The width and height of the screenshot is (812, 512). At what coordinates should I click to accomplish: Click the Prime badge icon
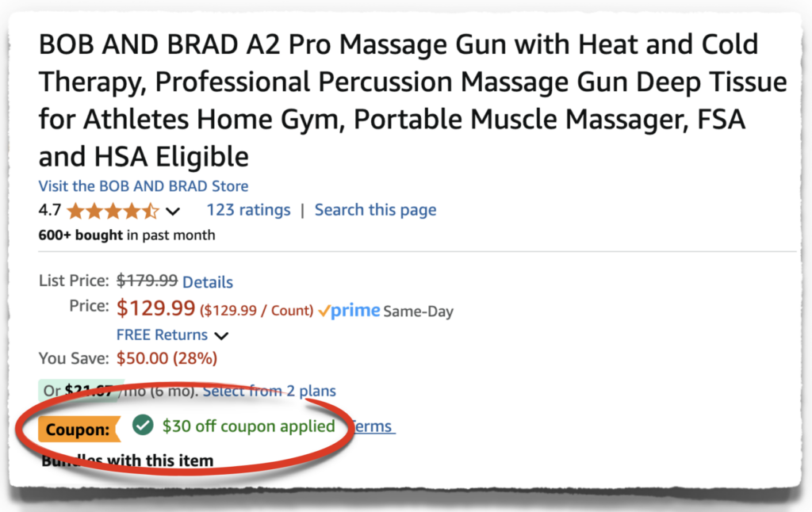(x=347, y=310)
